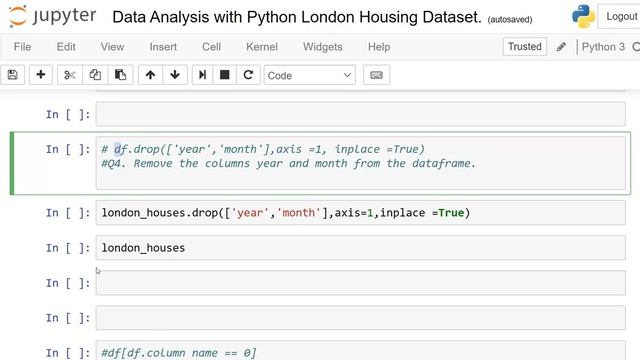Click the Python logo icon
This screenshot has height=360, width=640.
click(x=583, y=16)
